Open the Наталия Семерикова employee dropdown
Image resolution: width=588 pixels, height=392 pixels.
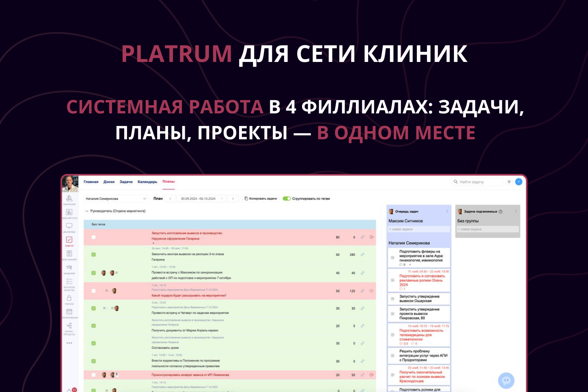116,198
